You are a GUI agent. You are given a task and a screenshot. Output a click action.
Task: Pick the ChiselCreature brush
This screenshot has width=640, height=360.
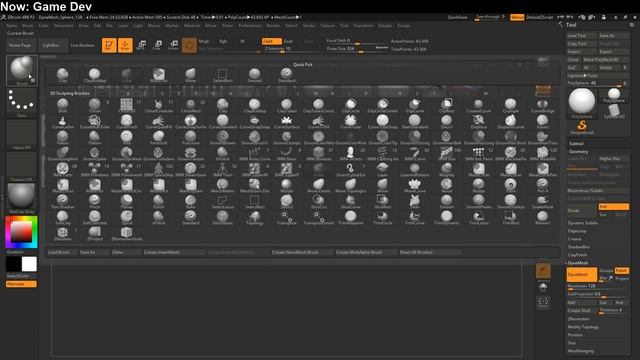tap(158, 105)
